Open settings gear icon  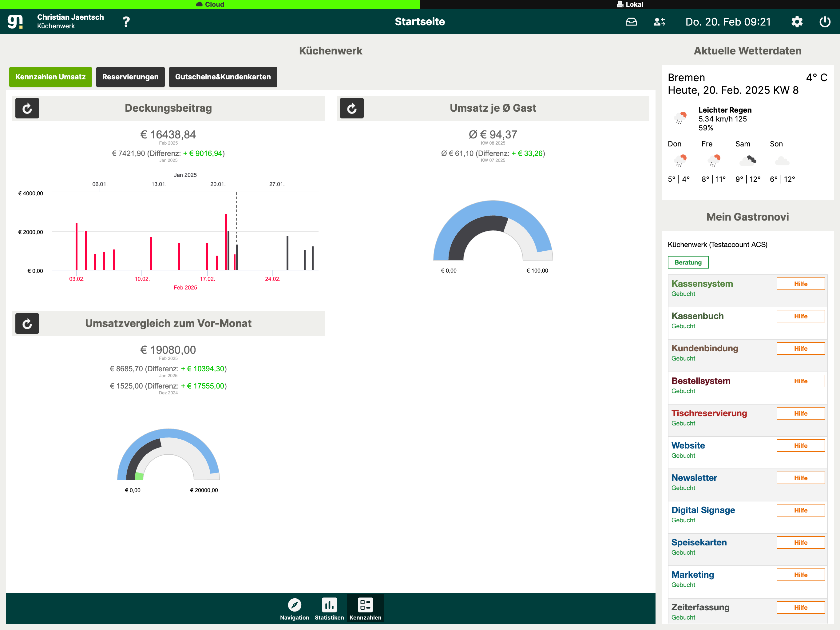[x=796, y=22]
